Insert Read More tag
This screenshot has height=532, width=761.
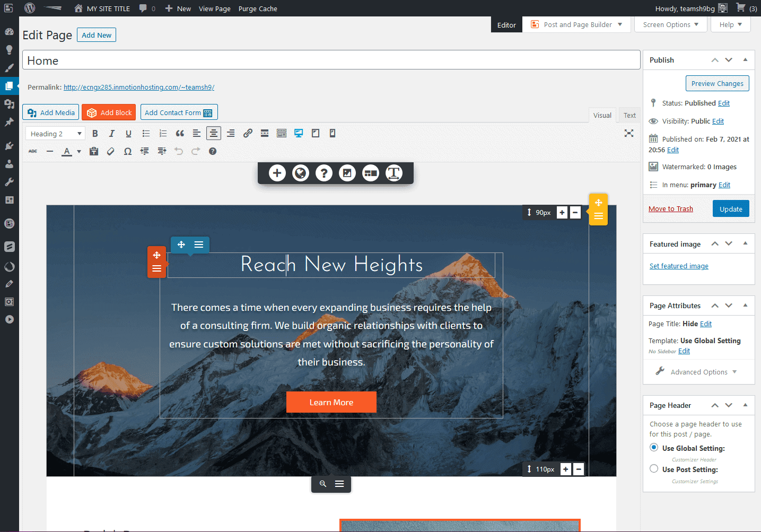pos(265,134)
